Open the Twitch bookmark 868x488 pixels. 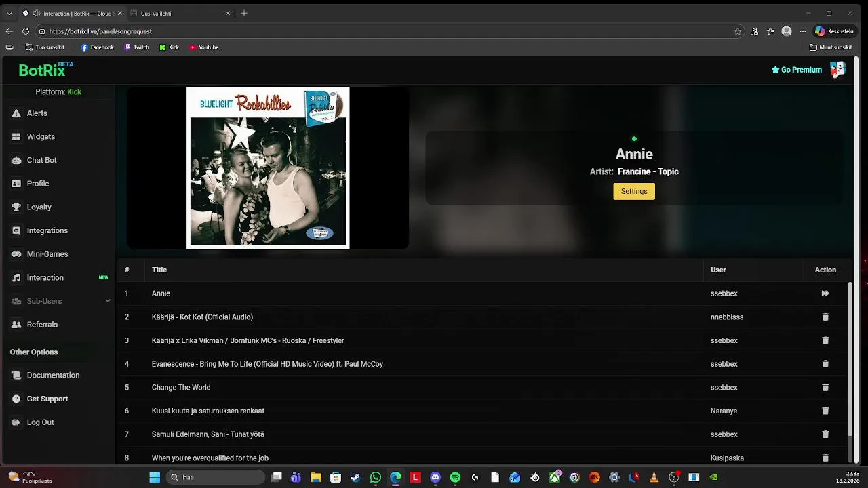coord(136,47)
